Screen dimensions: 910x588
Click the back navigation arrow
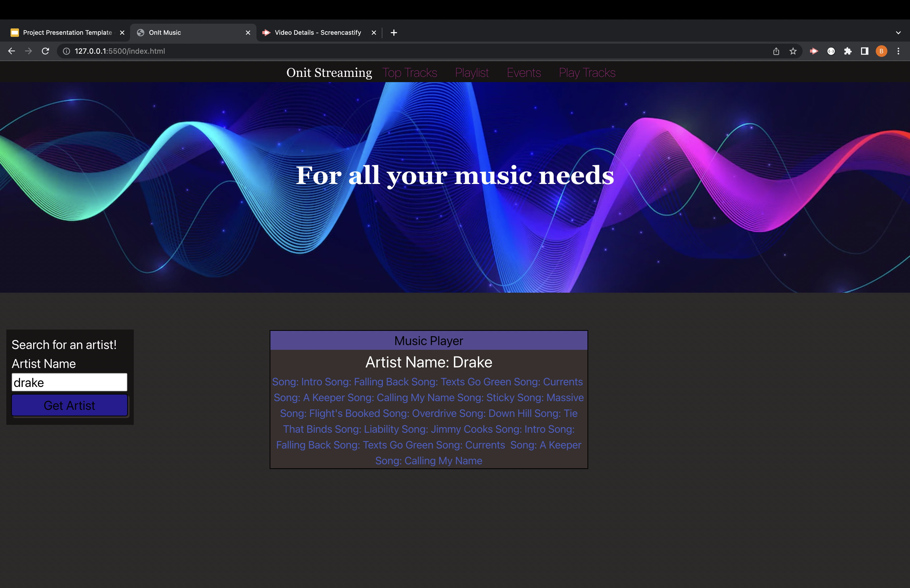11,51
